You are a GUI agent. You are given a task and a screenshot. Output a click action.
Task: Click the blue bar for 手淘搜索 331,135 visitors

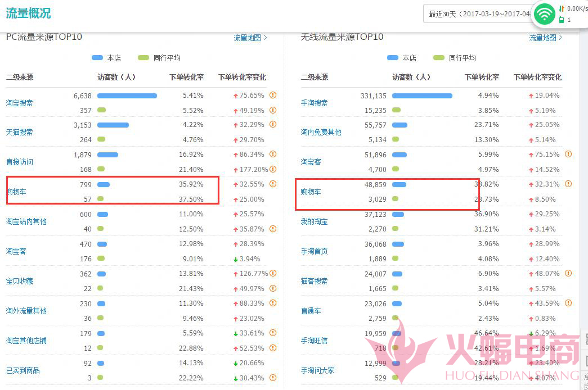[x=422, y=96]
